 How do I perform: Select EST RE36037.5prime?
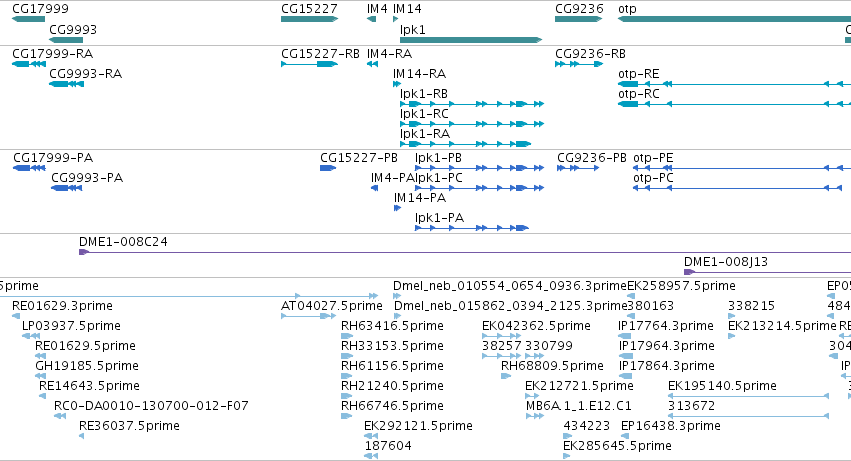129,427
